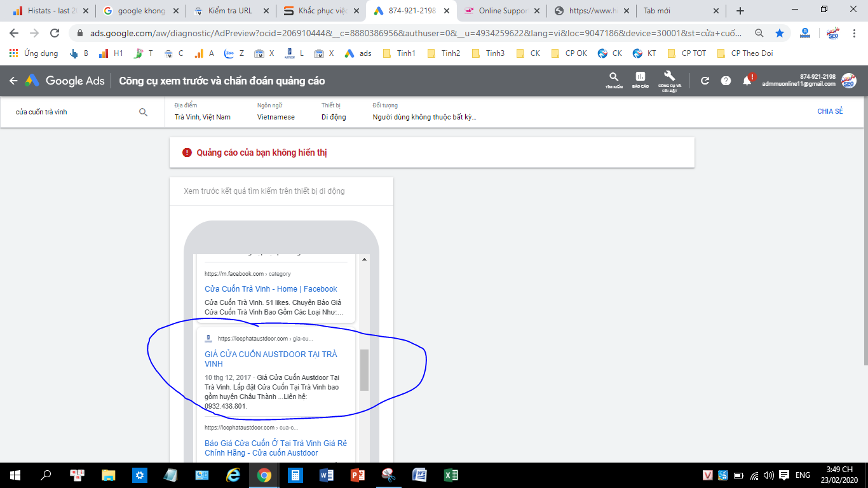Screen dimensions: 868x488
Task: Open Windows taskbar search
Action: [x=46, y=475]
